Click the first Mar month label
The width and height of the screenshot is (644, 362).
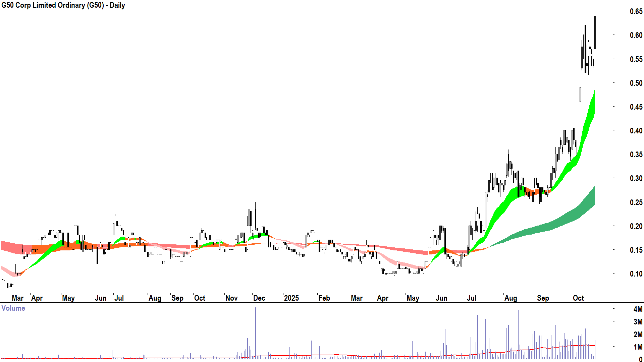coord(17,298)
